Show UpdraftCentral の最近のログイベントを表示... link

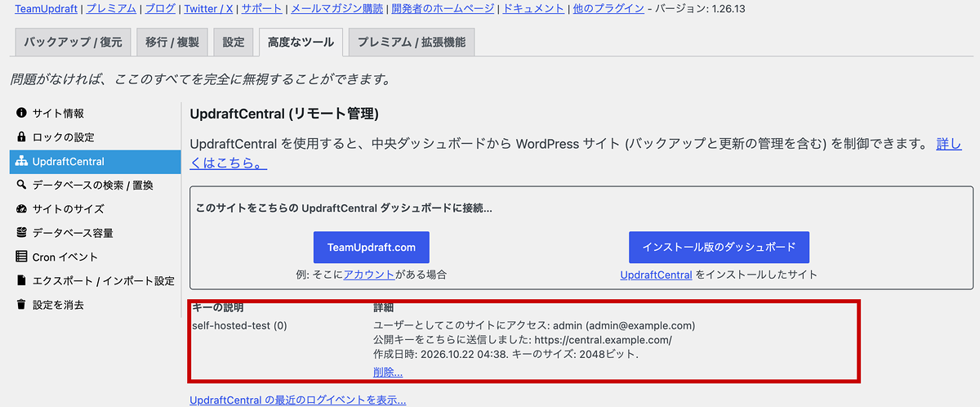point(298,400)
